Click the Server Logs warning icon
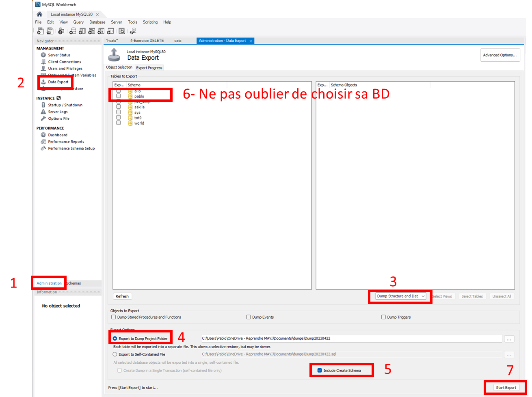This screenshot has height=397, width=532. pos(43,112)
